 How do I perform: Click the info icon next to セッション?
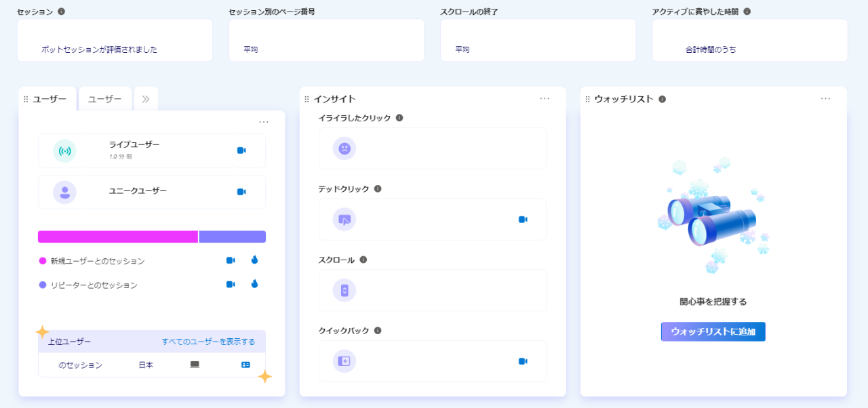(62, 12)
